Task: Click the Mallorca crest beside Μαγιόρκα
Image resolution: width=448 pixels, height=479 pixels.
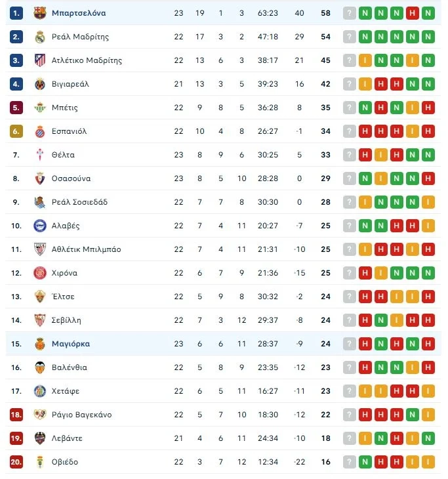Action: click(40, 344)
